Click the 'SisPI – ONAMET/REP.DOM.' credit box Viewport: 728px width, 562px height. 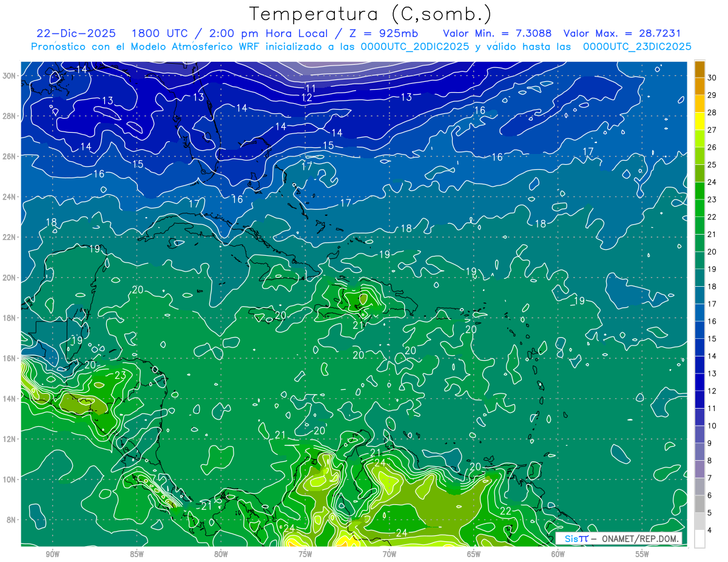[x=619, y=538]
